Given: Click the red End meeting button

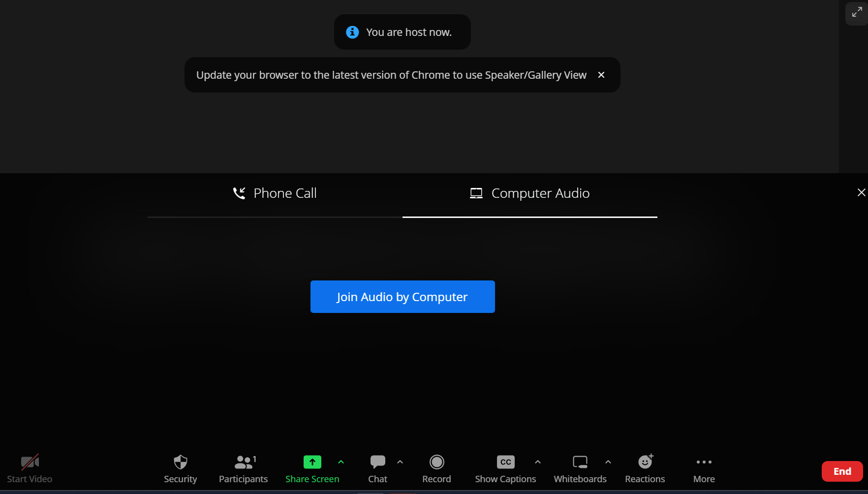Looking at the screenshot, I should pyautogui.click(x=842, y=471).
